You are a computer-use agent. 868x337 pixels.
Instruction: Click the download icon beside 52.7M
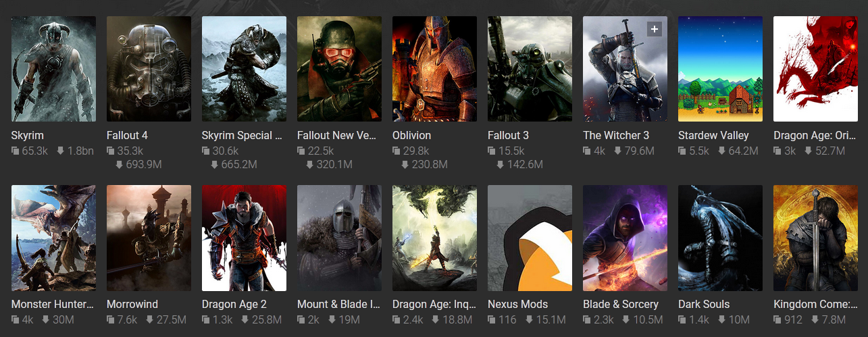(808, 151)
